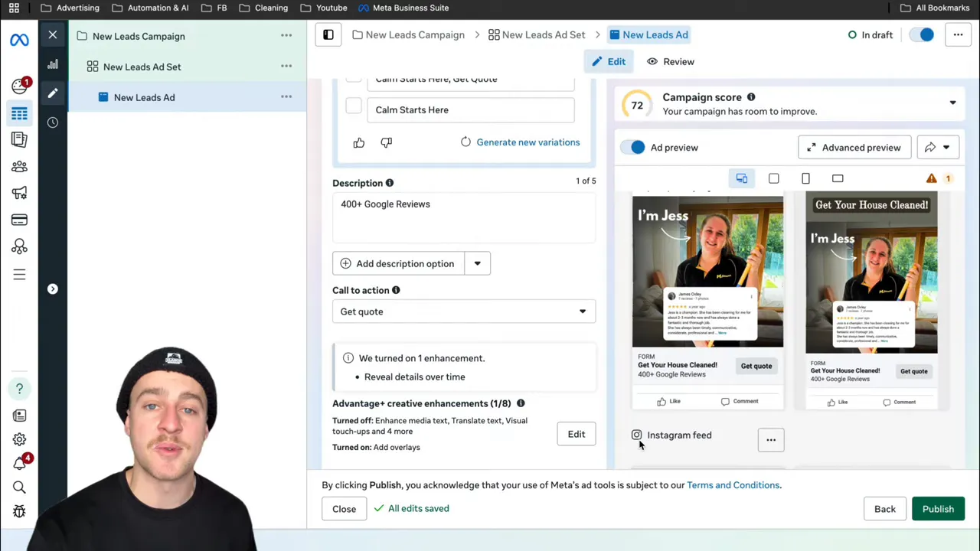Click the thumbs up feedback icon
Screen dimensions: 980x551
[358, 142]
